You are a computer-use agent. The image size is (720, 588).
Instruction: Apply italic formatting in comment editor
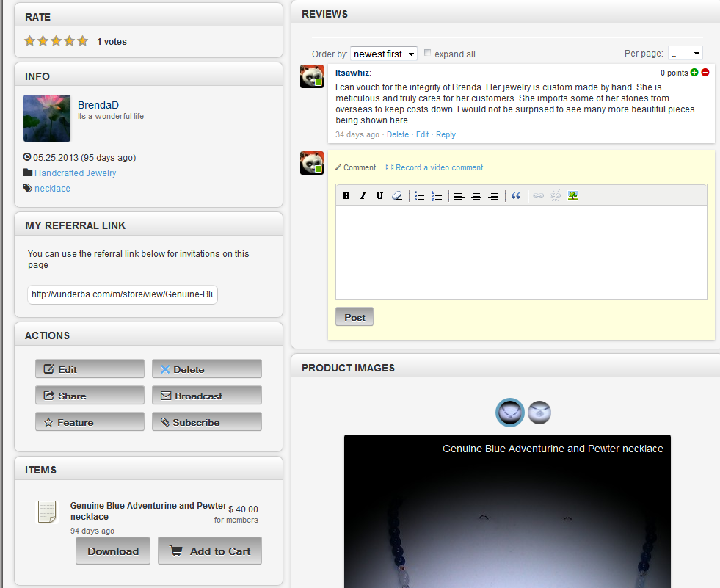(x=363, y=196)
